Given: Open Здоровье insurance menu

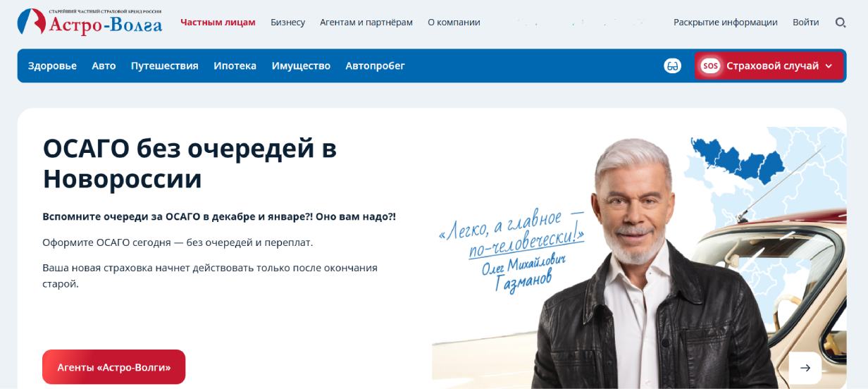Looking at the screenshot, I should (52, 66).
